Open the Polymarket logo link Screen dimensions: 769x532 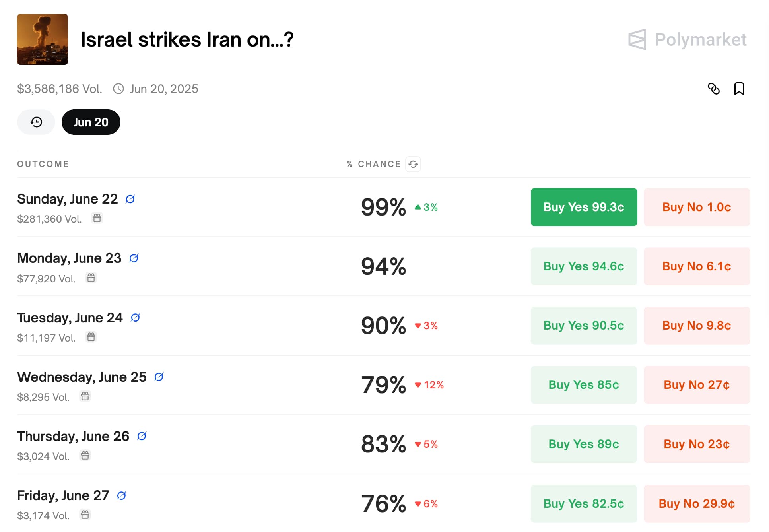687,39
